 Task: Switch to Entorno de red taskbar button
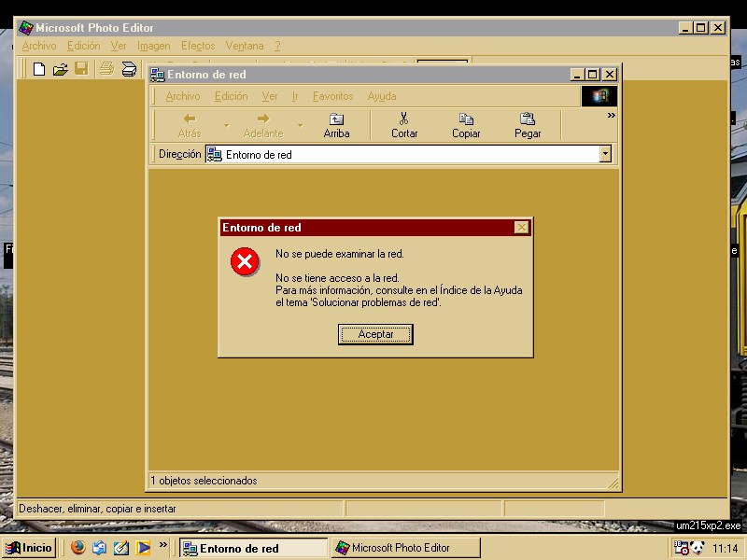(254, 548)
